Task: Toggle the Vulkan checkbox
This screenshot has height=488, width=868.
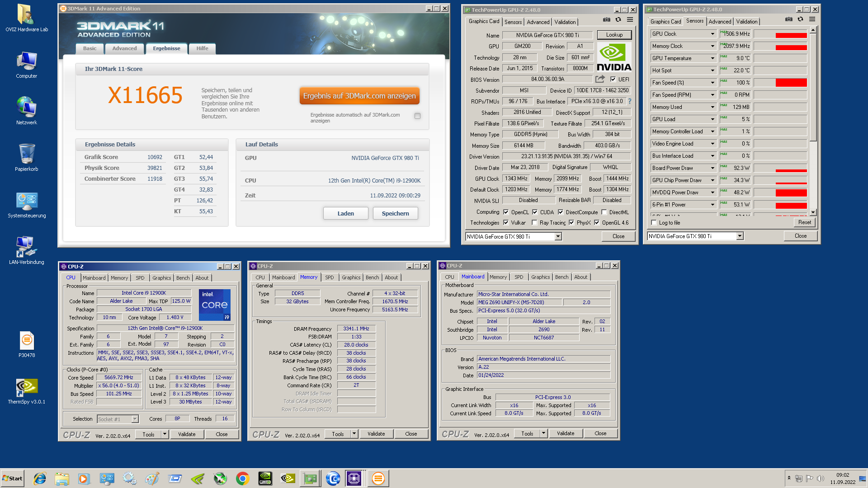Action: (x=506, y=222)
